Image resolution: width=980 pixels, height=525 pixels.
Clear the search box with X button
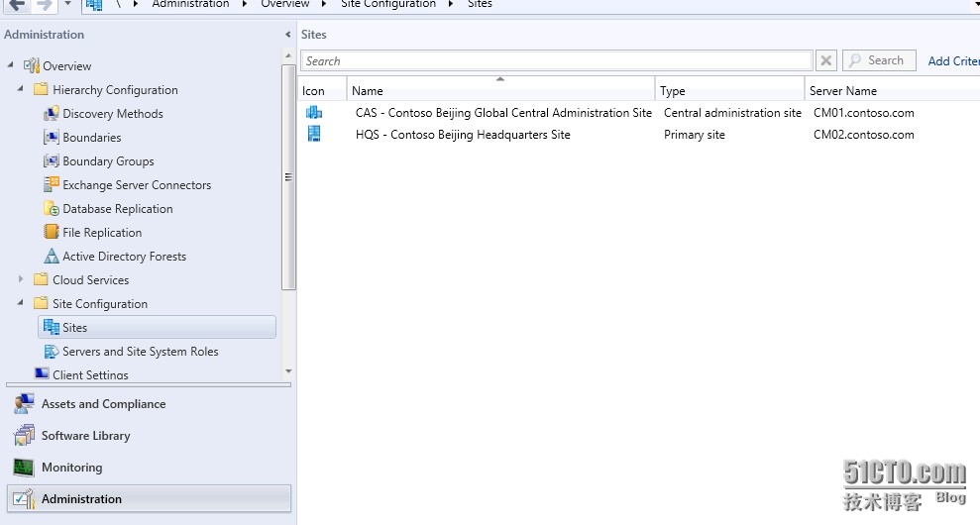825,60
